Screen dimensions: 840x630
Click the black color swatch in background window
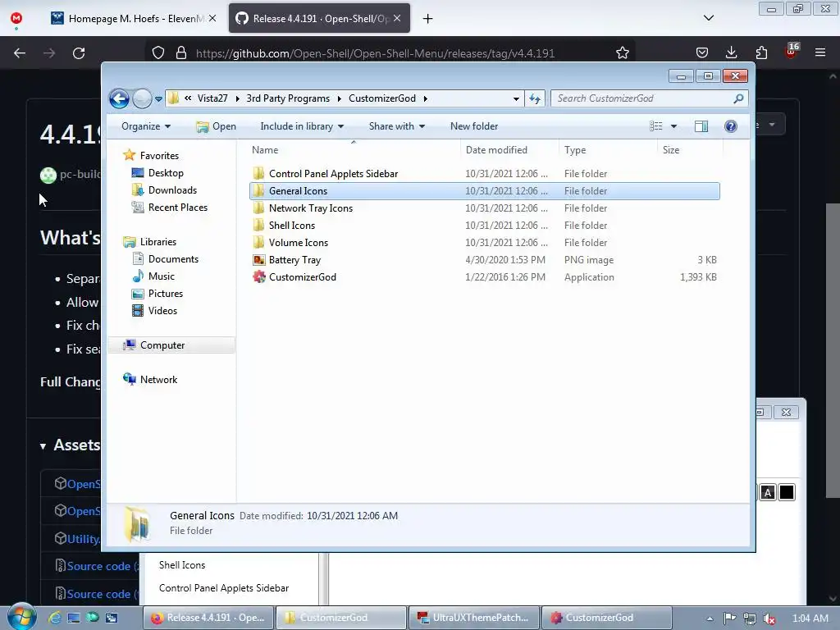[x=787, y=492]
